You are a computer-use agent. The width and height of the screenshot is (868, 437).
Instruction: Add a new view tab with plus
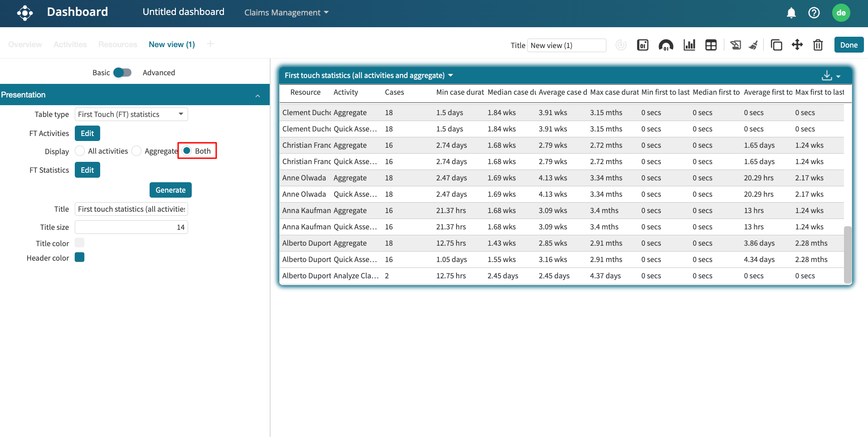[x=210, y=44]
